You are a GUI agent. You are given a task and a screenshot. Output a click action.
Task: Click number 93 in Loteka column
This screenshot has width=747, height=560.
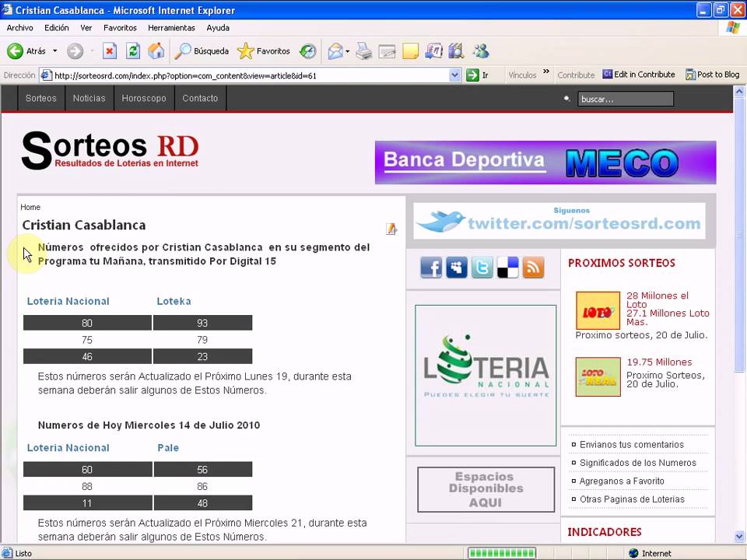202,323
